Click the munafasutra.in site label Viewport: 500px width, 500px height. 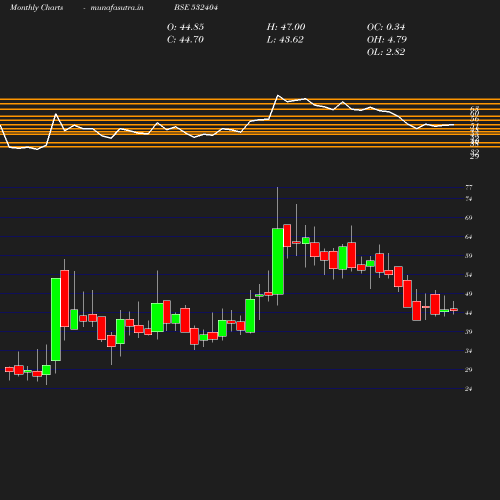117,8
